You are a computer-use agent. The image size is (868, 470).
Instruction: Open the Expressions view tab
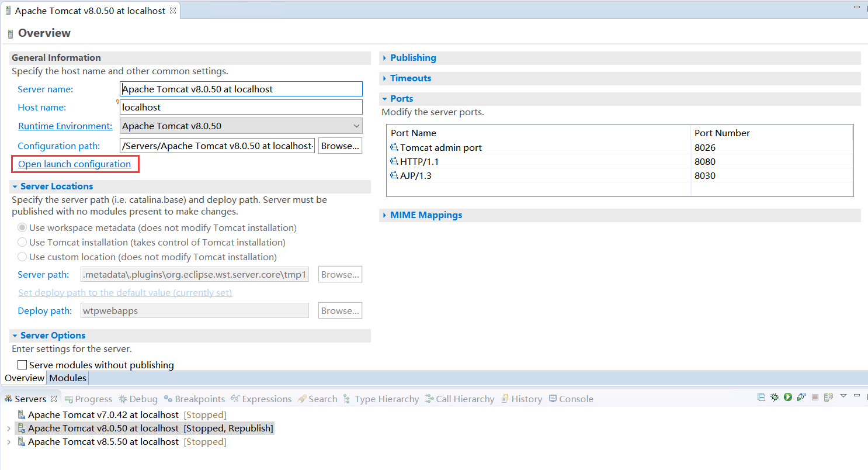[x=261, y=399]
